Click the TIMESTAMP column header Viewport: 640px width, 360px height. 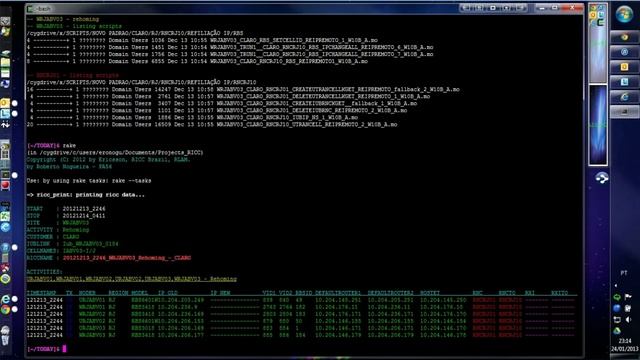tap(42, 293)
